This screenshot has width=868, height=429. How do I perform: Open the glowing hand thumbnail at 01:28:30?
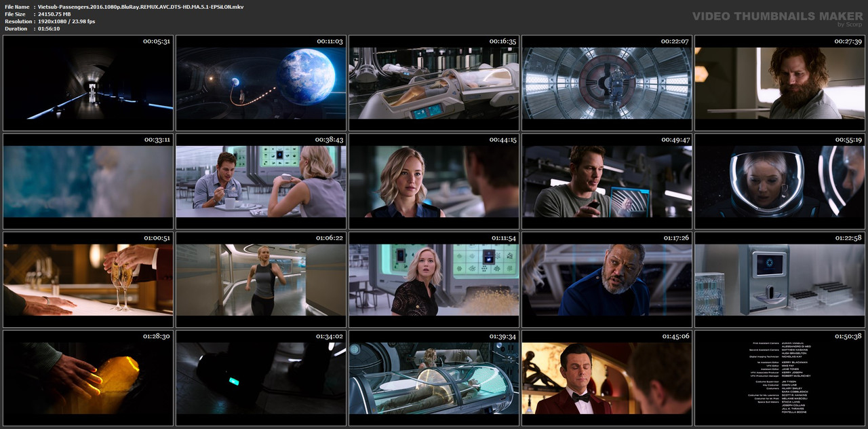(x=88, y=377)
